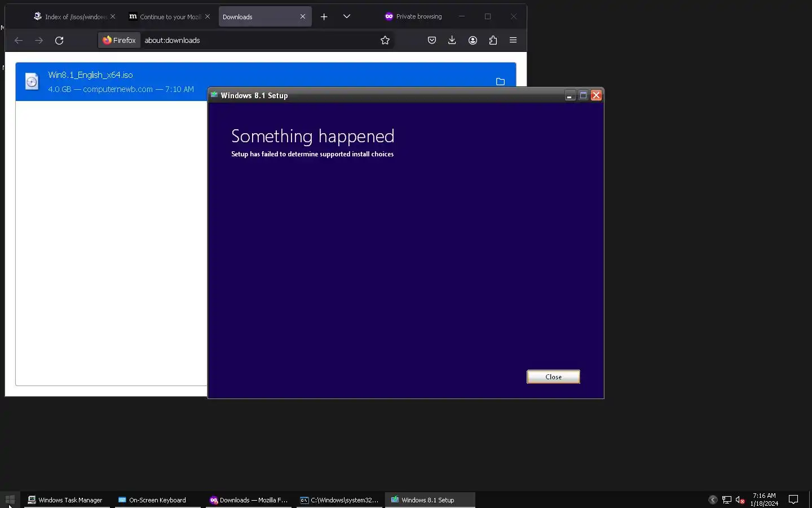Click the Windows 8.1 Setup title bar icon
Image resolution: width=812 pixels, height=508 pixels.
click(214, 95)
